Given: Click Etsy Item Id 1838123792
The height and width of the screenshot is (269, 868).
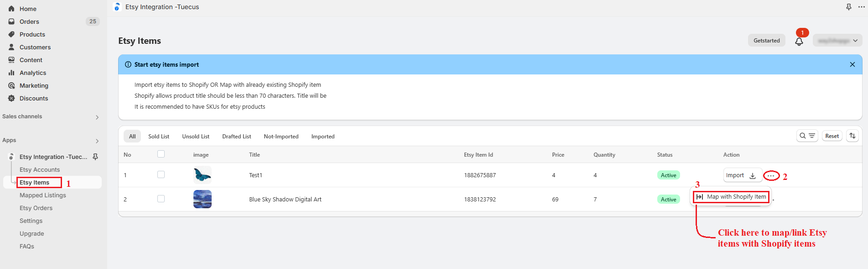Looking at the screenshot, I should [x=480, y=200].
